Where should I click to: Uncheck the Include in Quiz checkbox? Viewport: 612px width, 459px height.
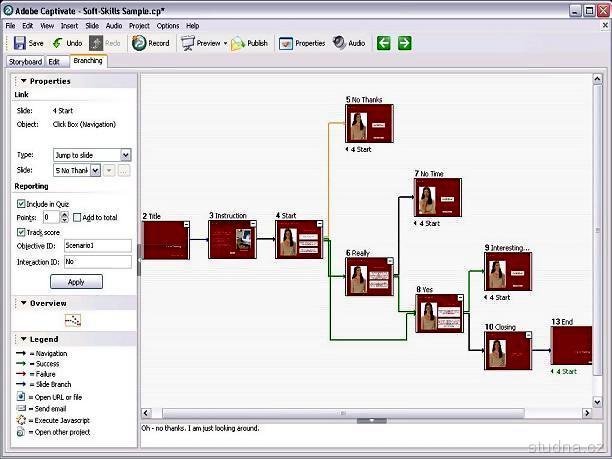(21, 203)
